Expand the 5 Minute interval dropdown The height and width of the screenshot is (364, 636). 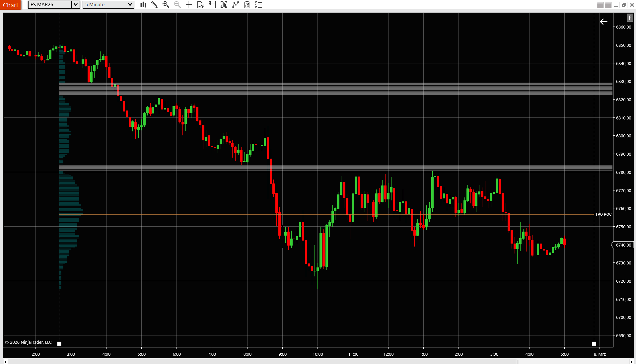click(x=130, y=5)
